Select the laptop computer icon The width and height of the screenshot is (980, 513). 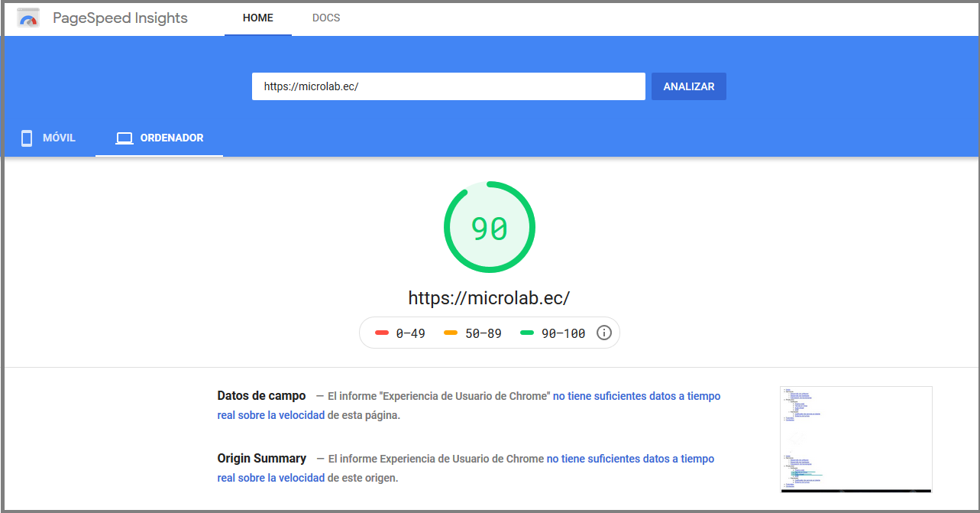pyautogui.click(x=124, y=138)
